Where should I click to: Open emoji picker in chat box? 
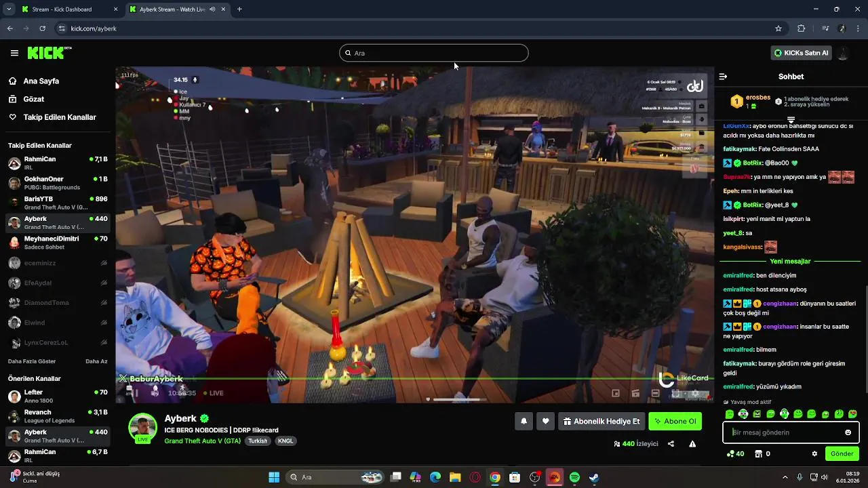[848, 432]
